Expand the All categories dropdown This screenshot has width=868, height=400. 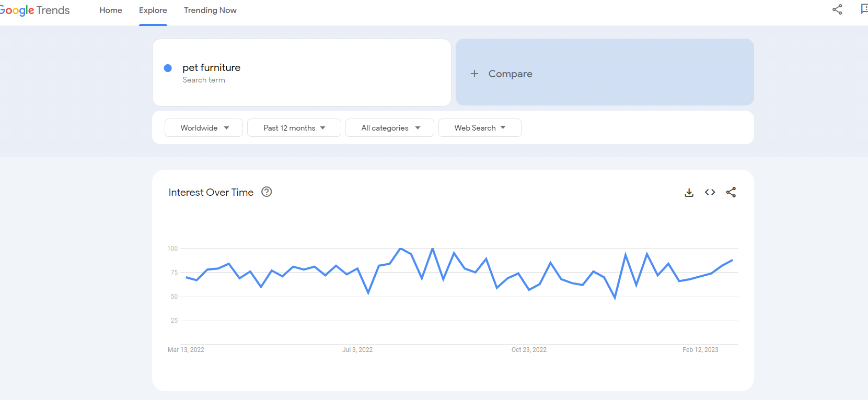[390, 128]
